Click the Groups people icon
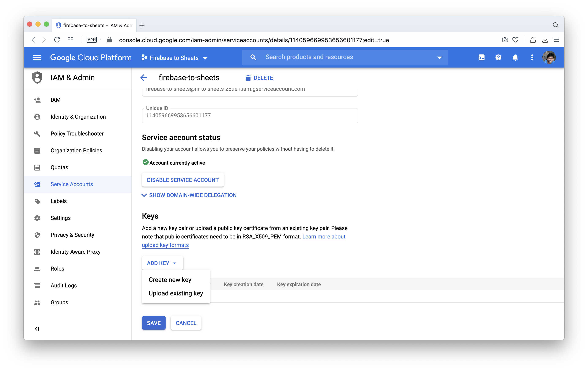 coord(37,302)
